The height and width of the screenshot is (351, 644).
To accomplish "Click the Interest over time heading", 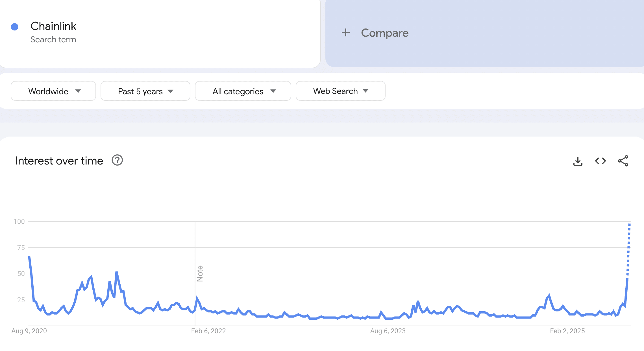I will pyautogui.click(x=59, y=160).
